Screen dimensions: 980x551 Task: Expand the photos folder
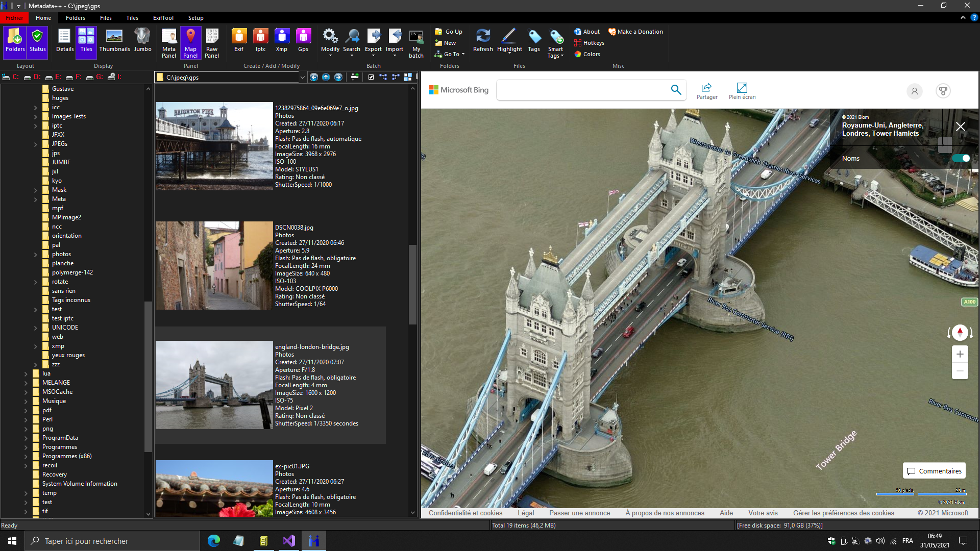click(x=36, y=255)
